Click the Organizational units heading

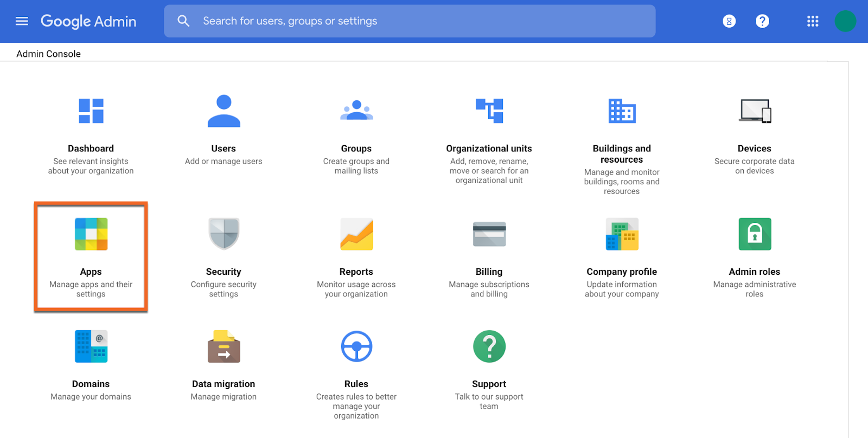[x=489, y=149]
